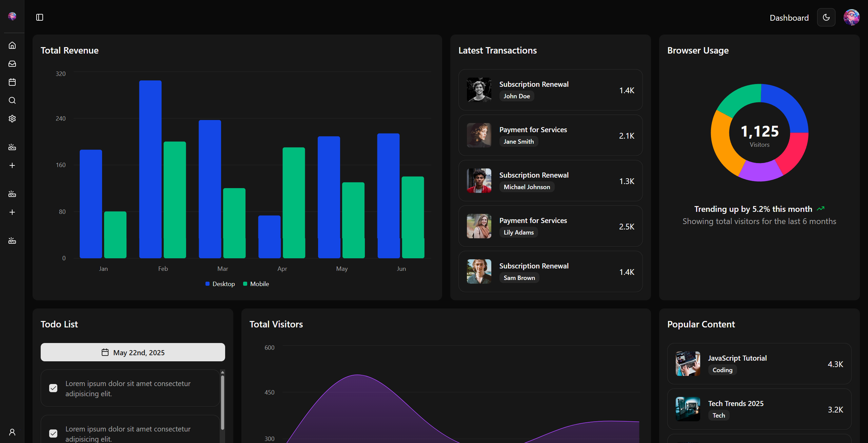
Task: Click Michael Johnson's transaction photo
Action: point(479,181)
